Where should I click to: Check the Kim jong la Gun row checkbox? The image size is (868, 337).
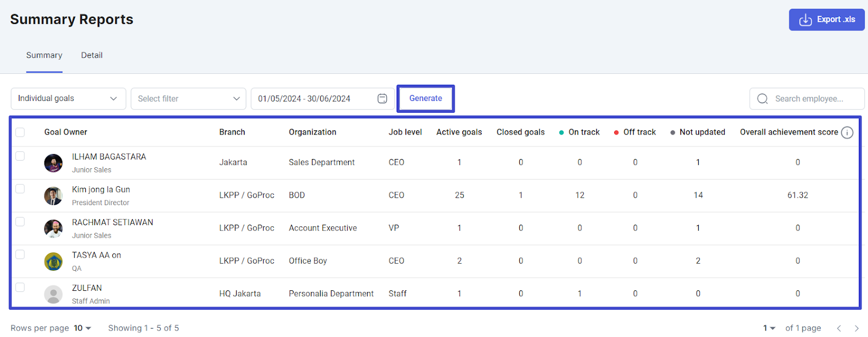[20, 189]
